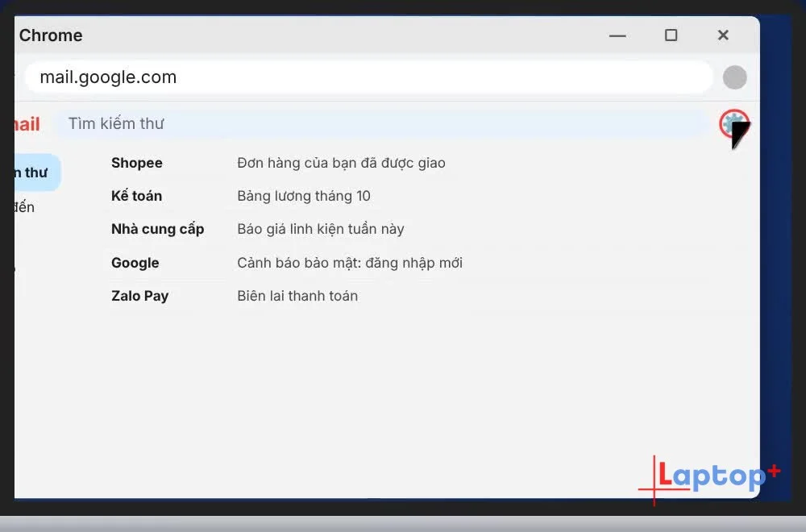Click the 'Tìm kiếm thư' search field
806x532 pixels.
[382, 123]
